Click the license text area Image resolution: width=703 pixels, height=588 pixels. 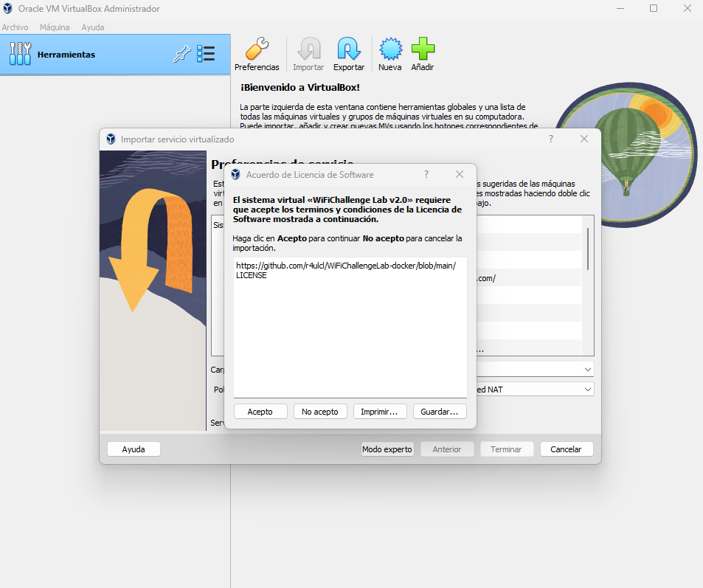(350, 328)
